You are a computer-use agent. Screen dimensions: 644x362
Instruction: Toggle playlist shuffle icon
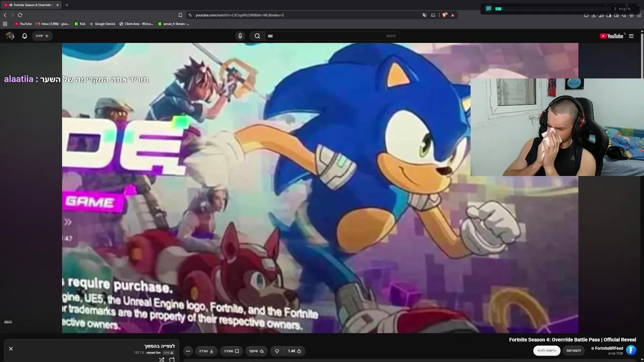162,359
